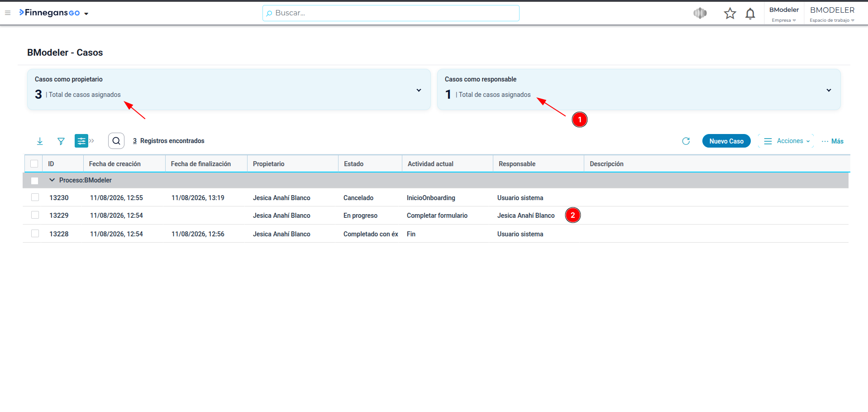Click the Completar formulario activity cell

point(437,216)
